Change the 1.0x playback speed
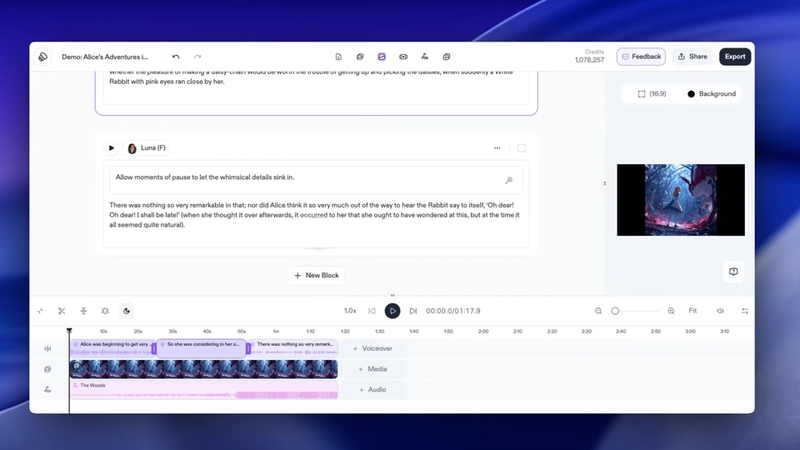Image resolution: width=800 pixels, height=450 pixels. (x=350, y=311)
